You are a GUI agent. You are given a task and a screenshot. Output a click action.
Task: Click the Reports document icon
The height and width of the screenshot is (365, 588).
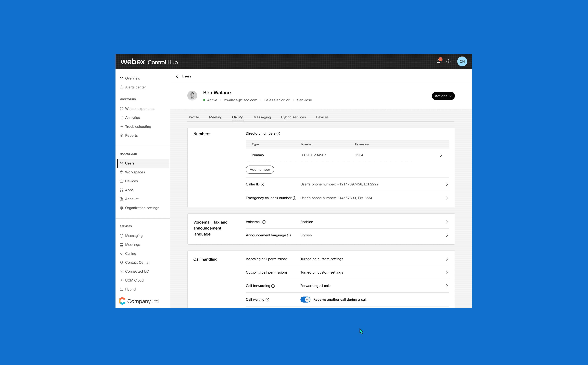tap(122, 135)
